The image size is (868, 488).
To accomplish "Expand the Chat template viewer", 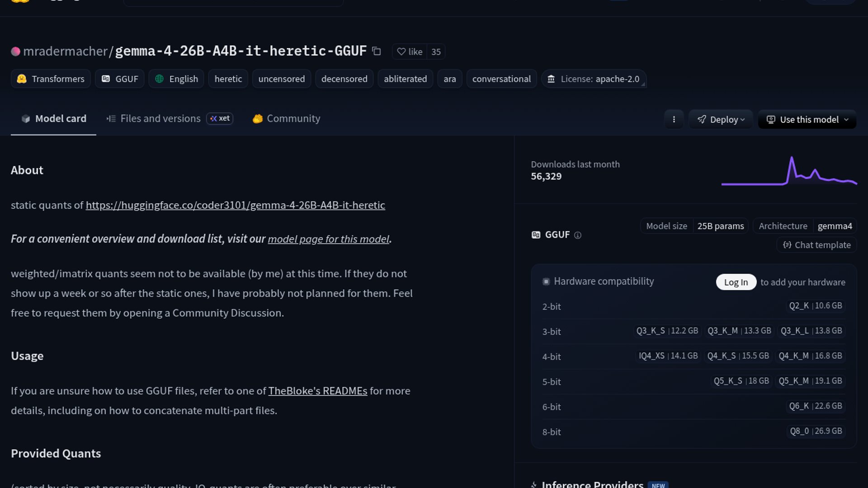I will click(816, 245).
